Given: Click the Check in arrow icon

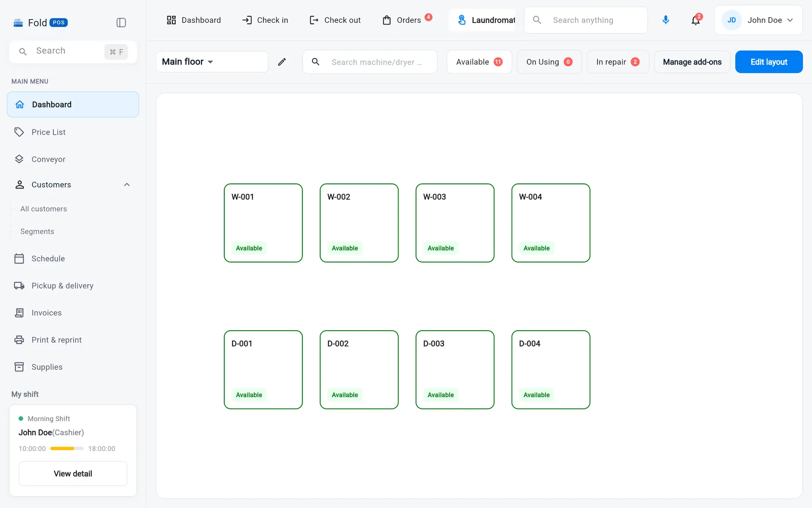Looking at the screenshot, I should pyautogui.click(x=247, y=20).
